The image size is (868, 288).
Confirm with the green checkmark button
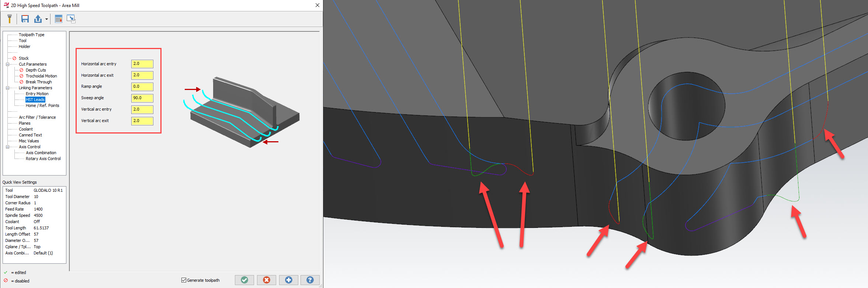point(244,280)
